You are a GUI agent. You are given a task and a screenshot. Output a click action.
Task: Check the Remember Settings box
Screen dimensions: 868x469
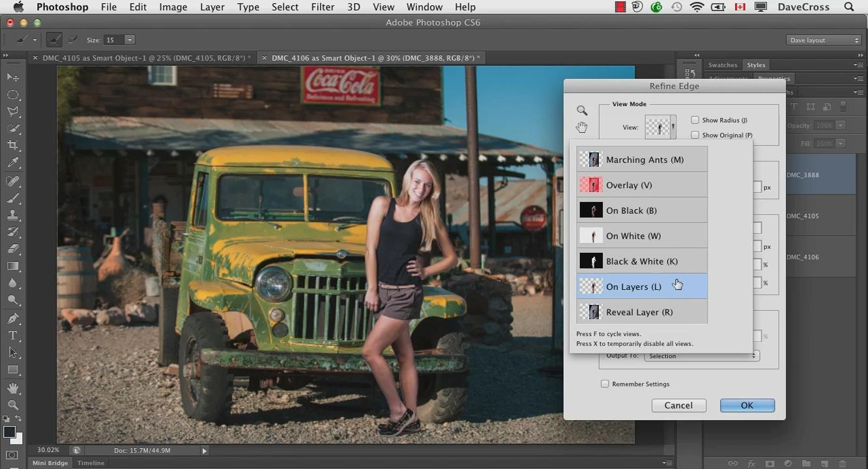click(x=605, y=384)
